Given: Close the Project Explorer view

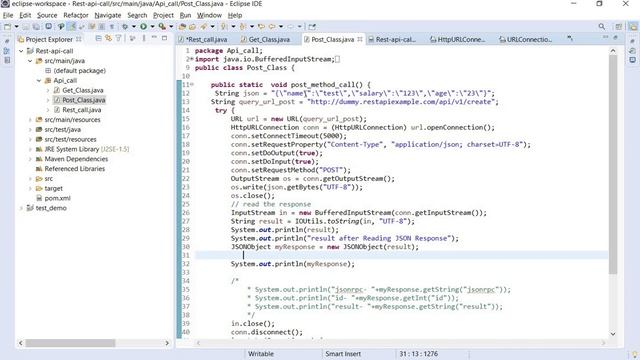Looking at the screenshot, I should click(x=78, y=39).
